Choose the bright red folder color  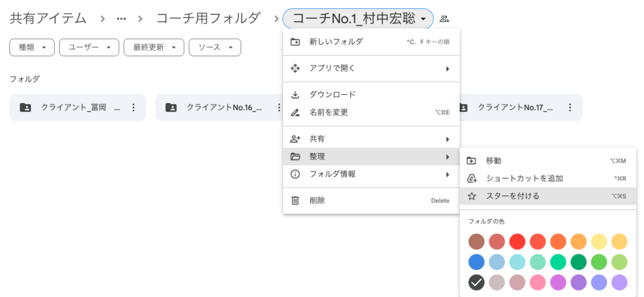point(518,242)
